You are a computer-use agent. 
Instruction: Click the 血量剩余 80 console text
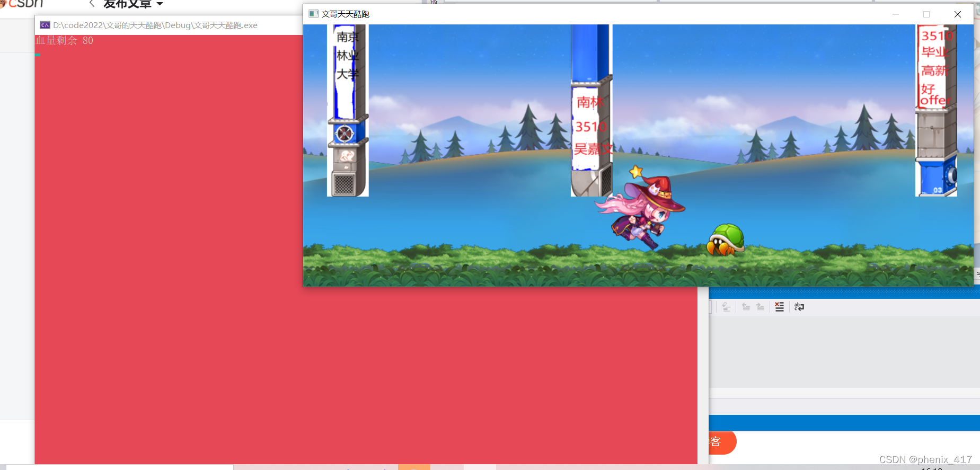pos(64,40)
